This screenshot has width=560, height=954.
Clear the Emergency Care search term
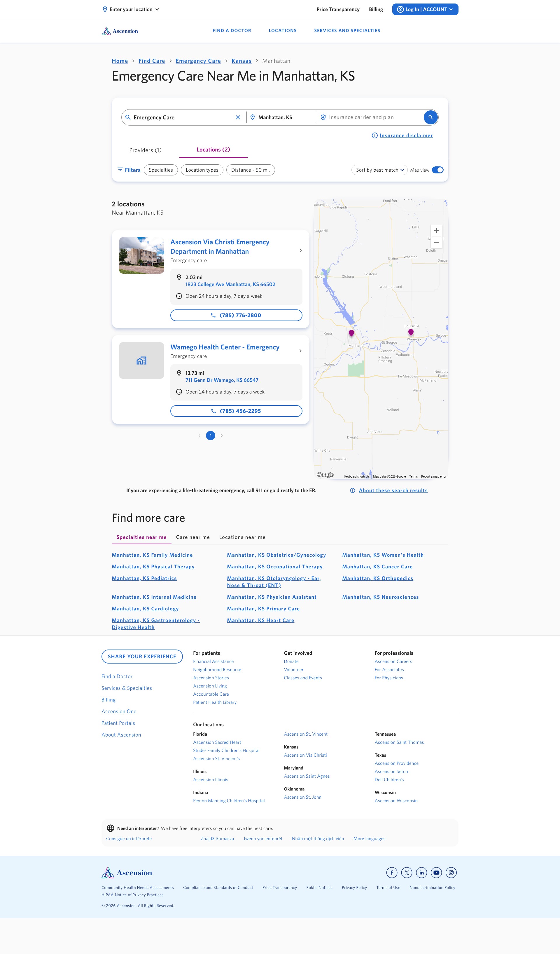point(238,117)
